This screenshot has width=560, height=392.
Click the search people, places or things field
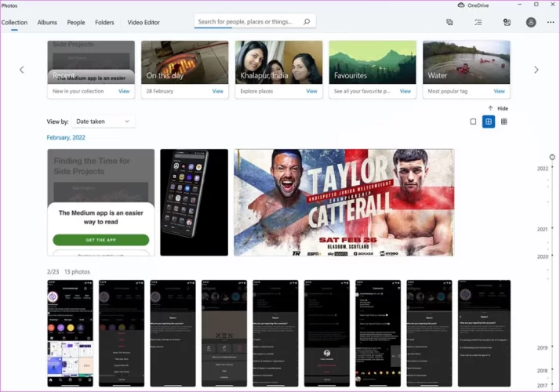pos(247,22)
